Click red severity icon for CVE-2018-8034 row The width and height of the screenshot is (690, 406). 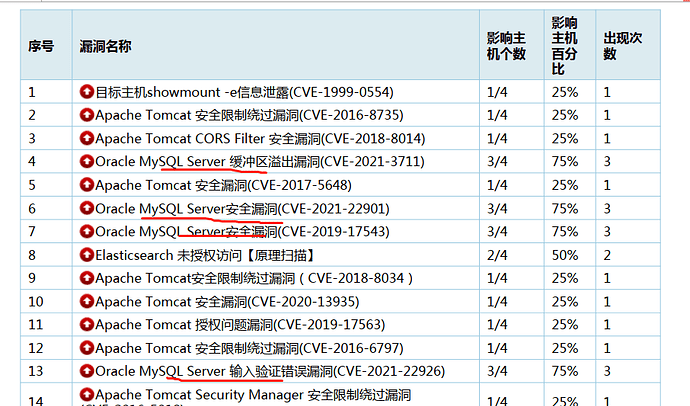(x=87, y=278)
